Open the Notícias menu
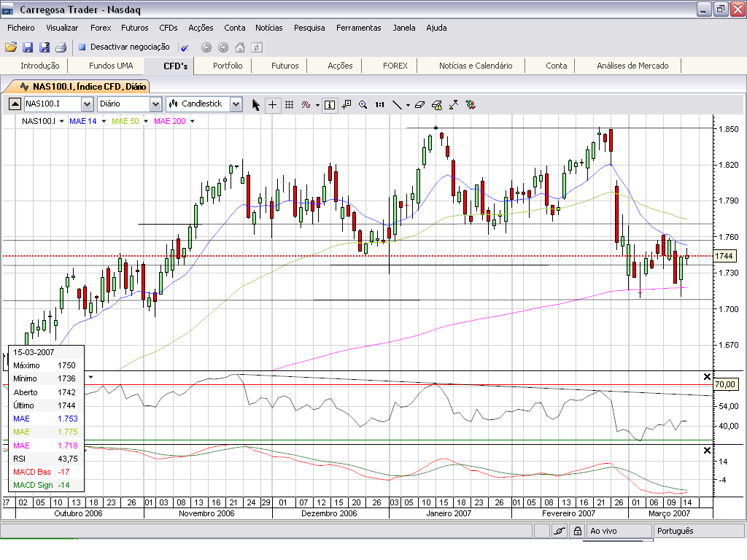This screenshot has width=747, height=560. (x=268, y=28)
